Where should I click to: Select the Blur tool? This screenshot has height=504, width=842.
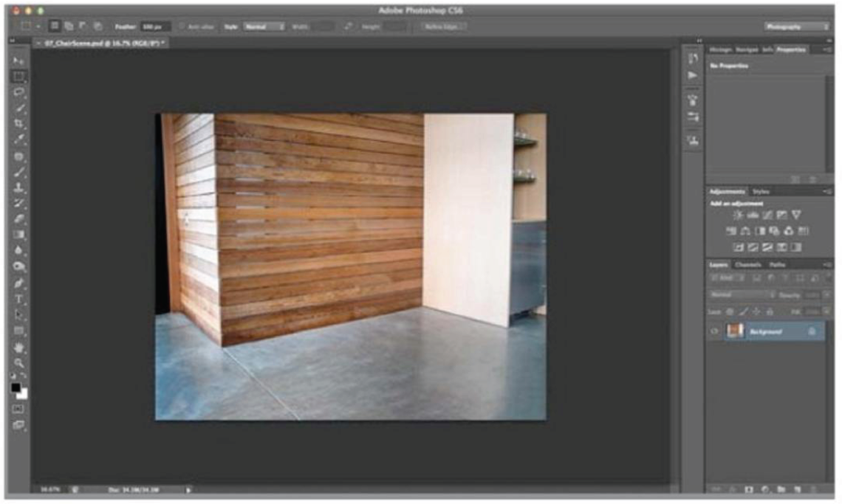pyautogui.click(x=18, y=250)
